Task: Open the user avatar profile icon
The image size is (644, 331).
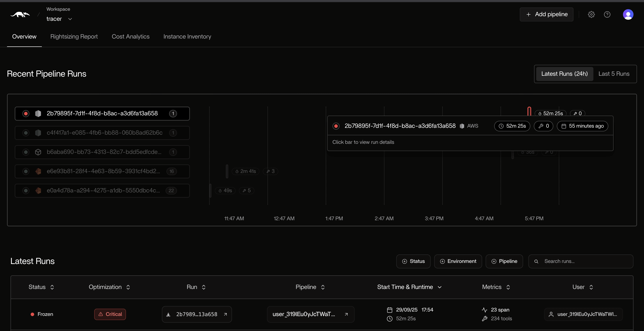Action: [628, 14]
